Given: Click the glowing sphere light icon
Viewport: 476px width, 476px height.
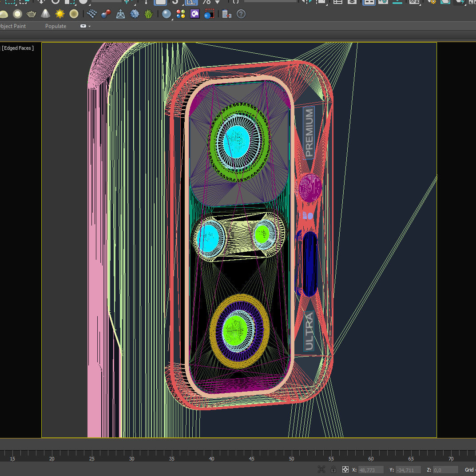Looking at the screenshot, I should point(17,14).
